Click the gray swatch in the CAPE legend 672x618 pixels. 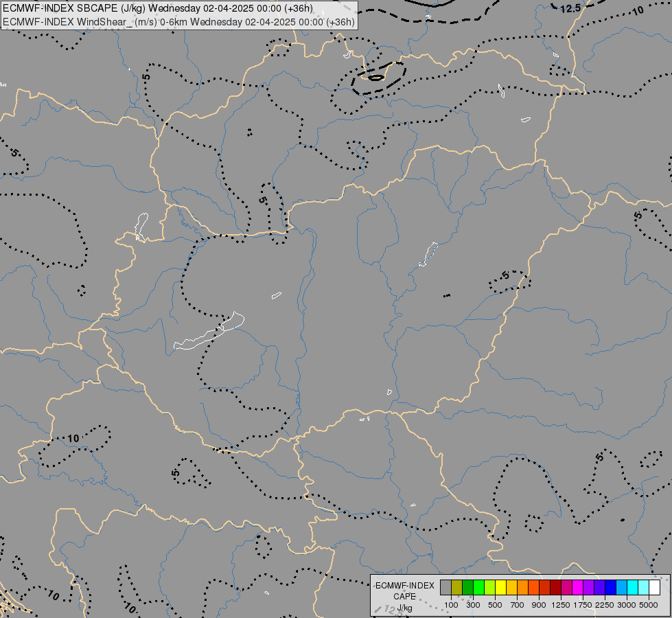(445, 588)
